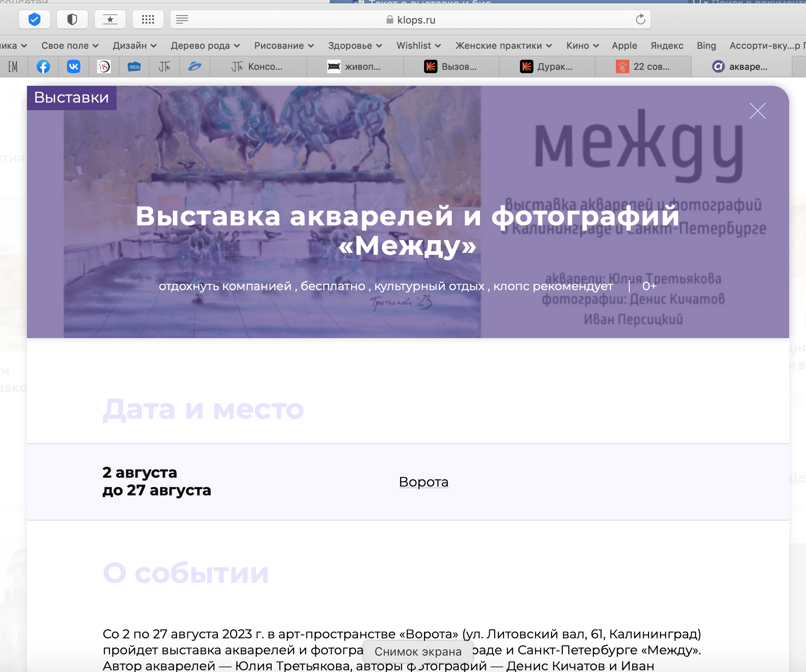Close the exhibition popup with X
The image size is (806, 672).
tap(758, 111)
